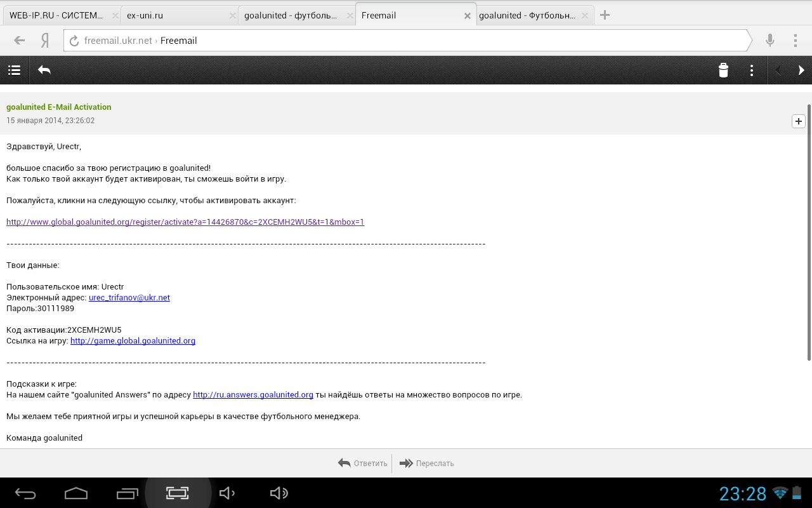The height and width of the screenshot is (508, 812).
Task: Click the page vertical scrollbar
Action: [809, 232]
